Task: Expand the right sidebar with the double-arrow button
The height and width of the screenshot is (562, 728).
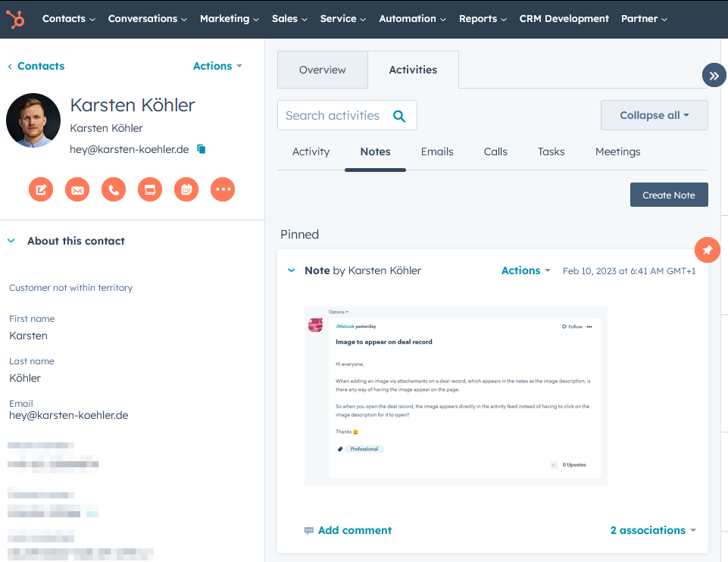Action: click(714, 75)
